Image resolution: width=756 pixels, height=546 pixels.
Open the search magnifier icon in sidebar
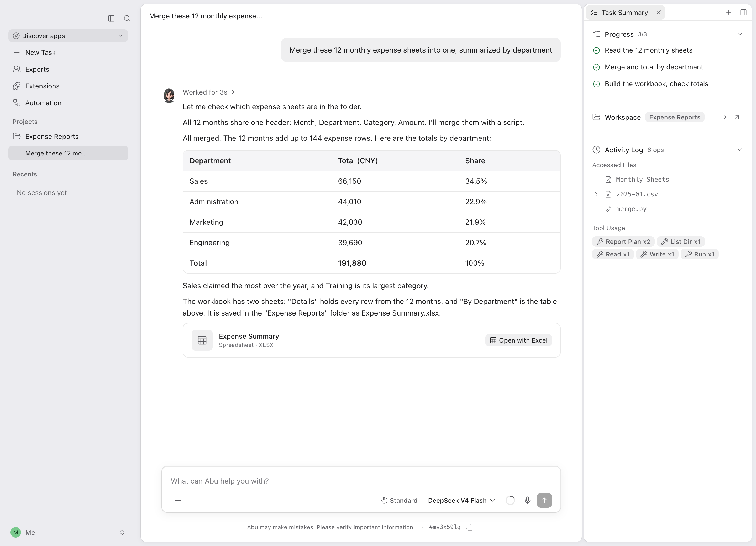tap(127, 18)
